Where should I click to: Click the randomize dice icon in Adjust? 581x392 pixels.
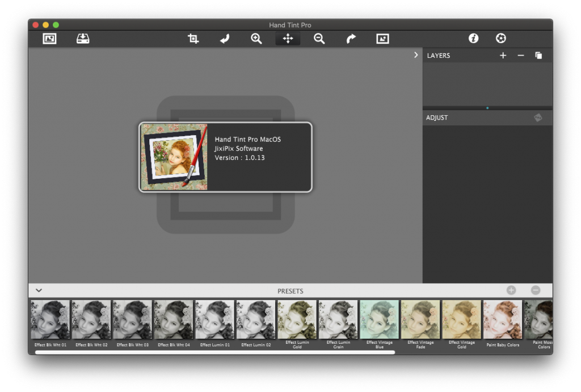(538, 118)
